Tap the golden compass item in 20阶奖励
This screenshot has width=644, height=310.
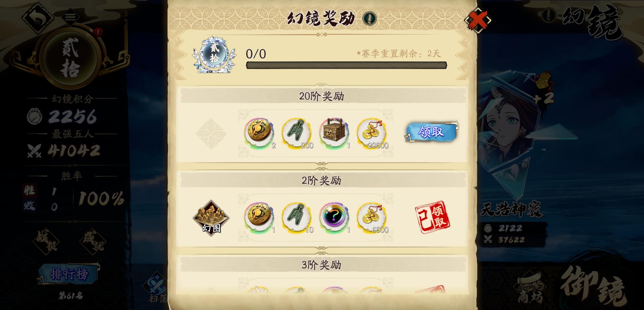tap(259, 132)
